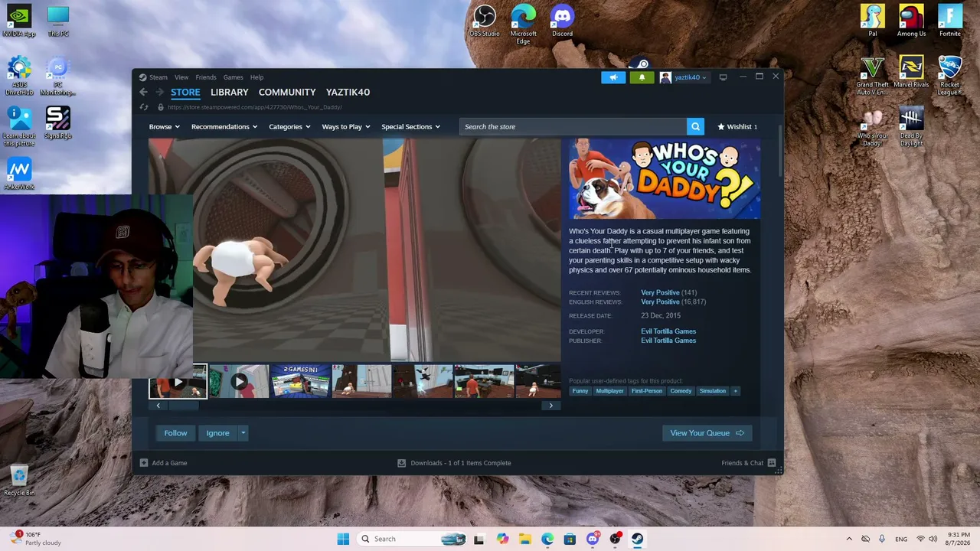Click the volume icon in the system tray
This screenshot has height=551, width=980.
click(933, 539)
